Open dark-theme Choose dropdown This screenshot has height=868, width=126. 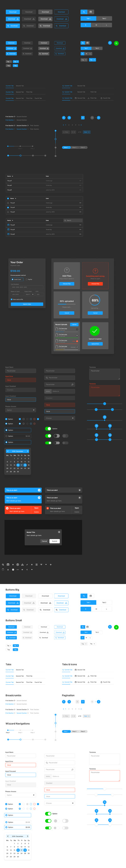tap(60, 418)
